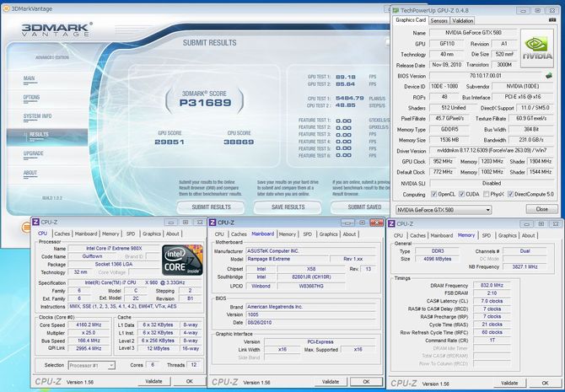Click the Core Speed 4160.2 MHz value
This screenshot has height=392, width=565.
click(89, 325)
